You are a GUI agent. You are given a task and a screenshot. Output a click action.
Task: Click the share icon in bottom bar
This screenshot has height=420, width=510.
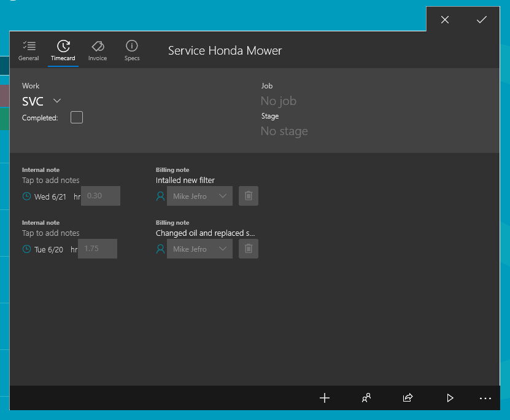(x=408, y=398)
